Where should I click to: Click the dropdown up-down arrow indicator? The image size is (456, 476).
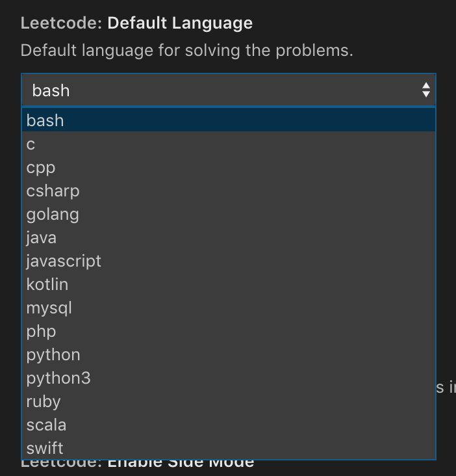click(x=426, y=90)
